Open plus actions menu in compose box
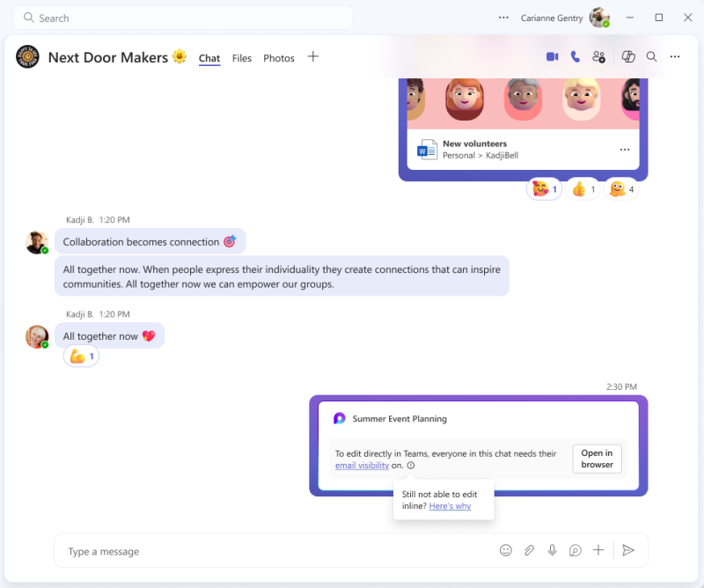 [598, 550]
